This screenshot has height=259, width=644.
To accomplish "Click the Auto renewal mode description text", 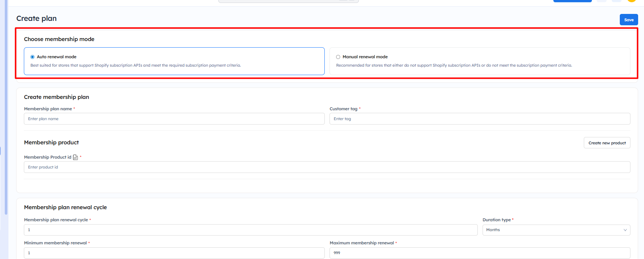I will point(135,66).
